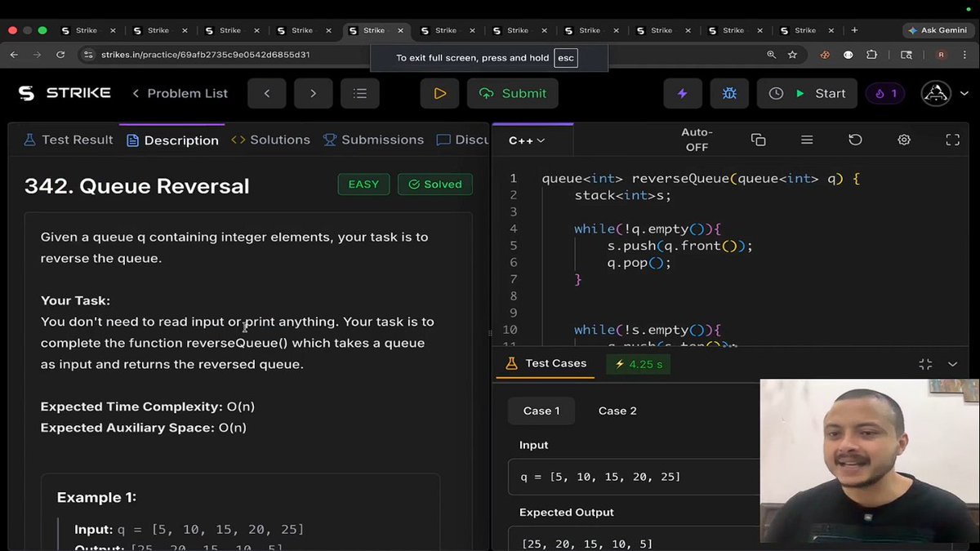This screenshot has height=551, width=980.
Task: Reload the page in the browser
Action: tap(60, 55)
